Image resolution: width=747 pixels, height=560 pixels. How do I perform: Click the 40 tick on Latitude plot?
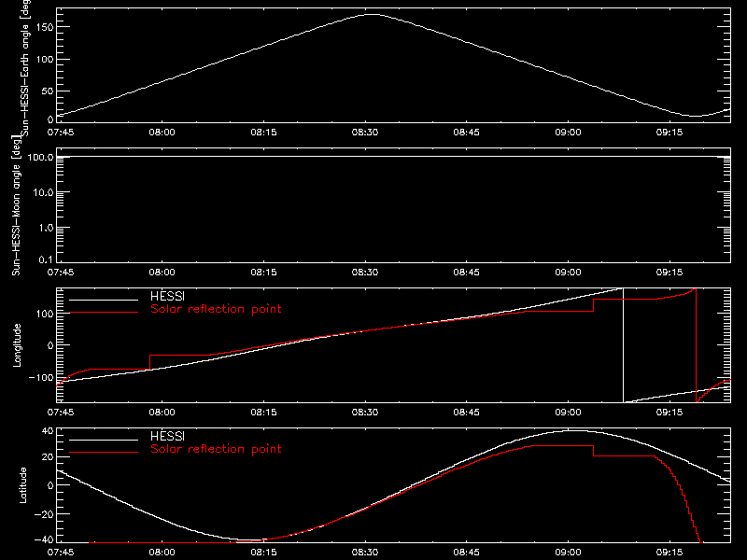click(x=48, y=431)
